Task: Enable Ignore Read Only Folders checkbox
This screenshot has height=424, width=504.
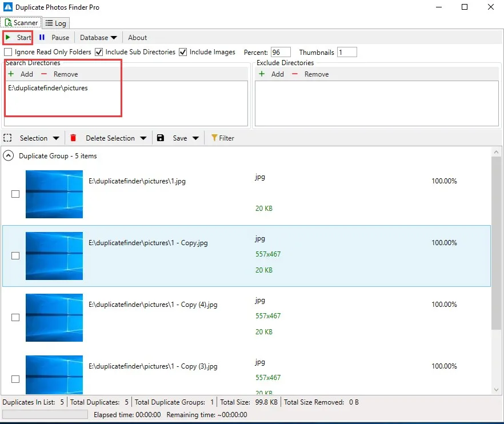Action: pos(8,52)
